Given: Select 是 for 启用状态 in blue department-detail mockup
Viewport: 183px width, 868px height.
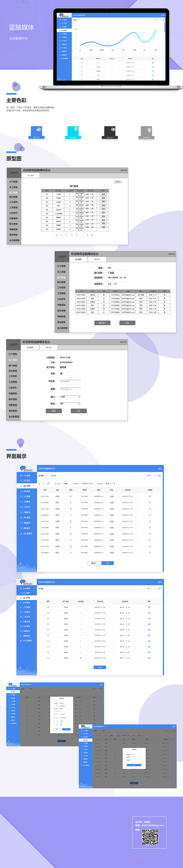Looking at the screenshot, I should coord(106,484).
